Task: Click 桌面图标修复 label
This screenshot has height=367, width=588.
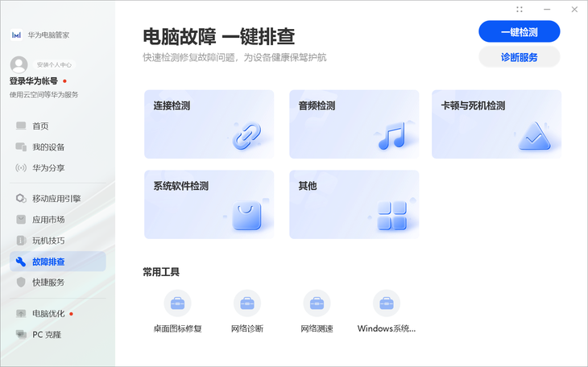Action: point(178,328)
